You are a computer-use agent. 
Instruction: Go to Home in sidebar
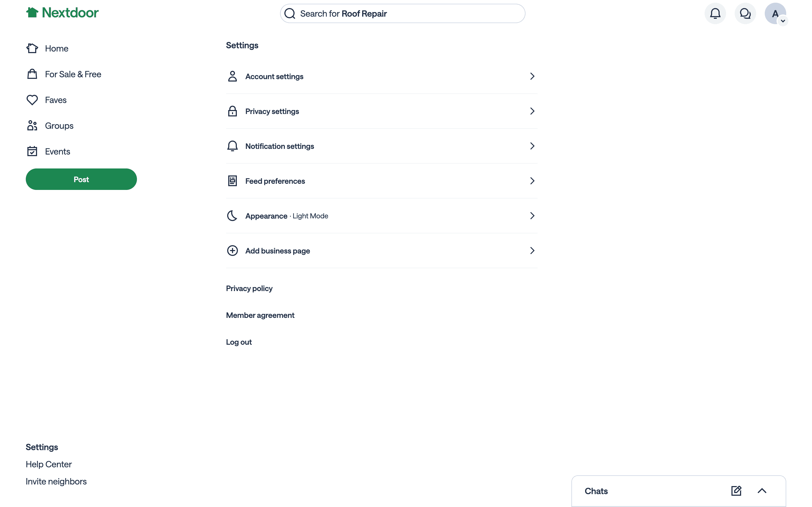(56, 49)
